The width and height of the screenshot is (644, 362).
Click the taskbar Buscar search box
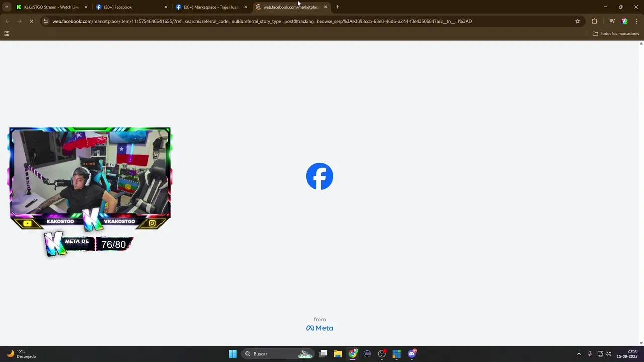(278, 354)
